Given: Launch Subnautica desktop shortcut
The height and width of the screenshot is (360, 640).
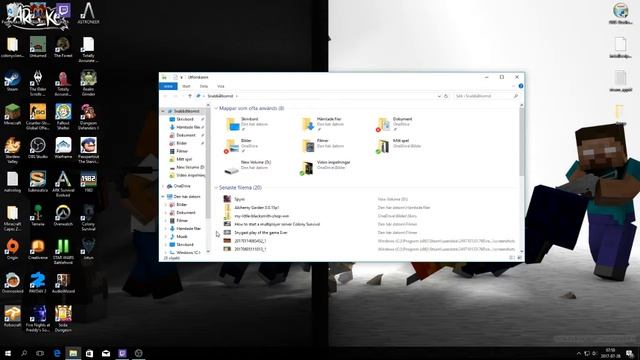Looking at the screenshot, I should click(x=38, y=182).
